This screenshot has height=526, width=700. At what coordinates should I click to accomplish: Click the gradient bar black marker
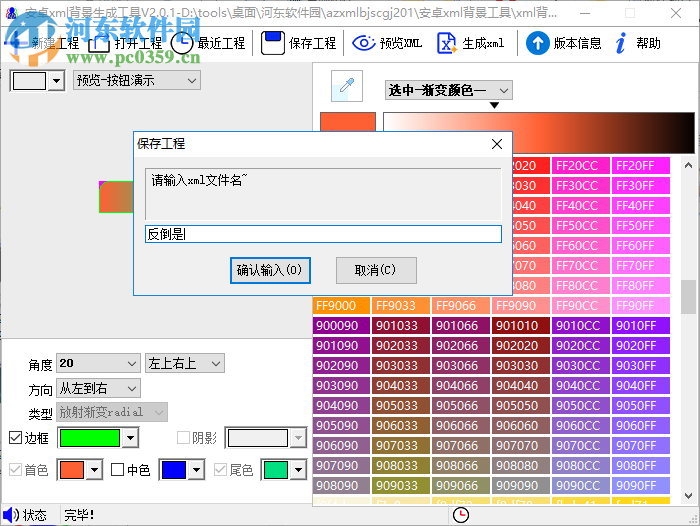494,105
